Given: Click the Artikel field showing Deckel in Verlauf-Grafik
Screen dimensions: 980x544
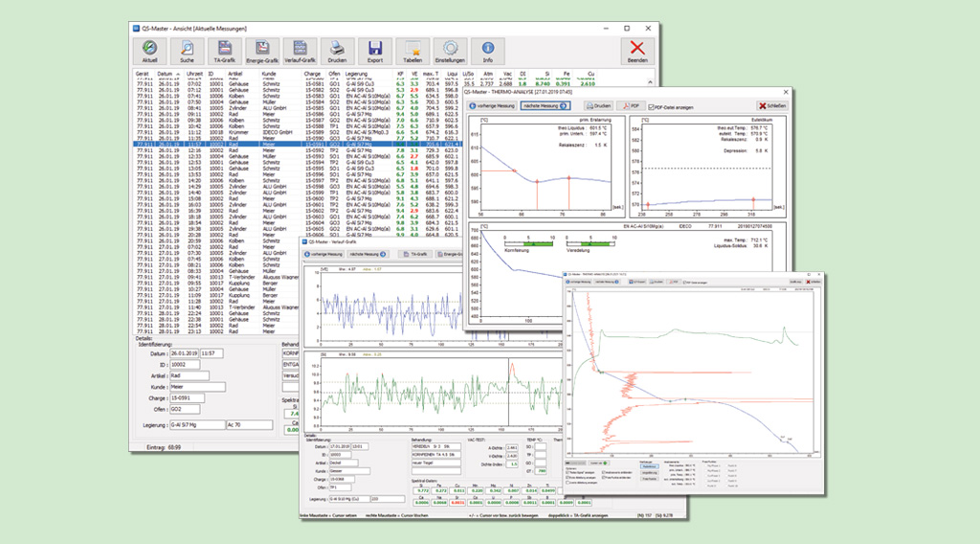Looking at the screenshot, I should pos(344,464).
